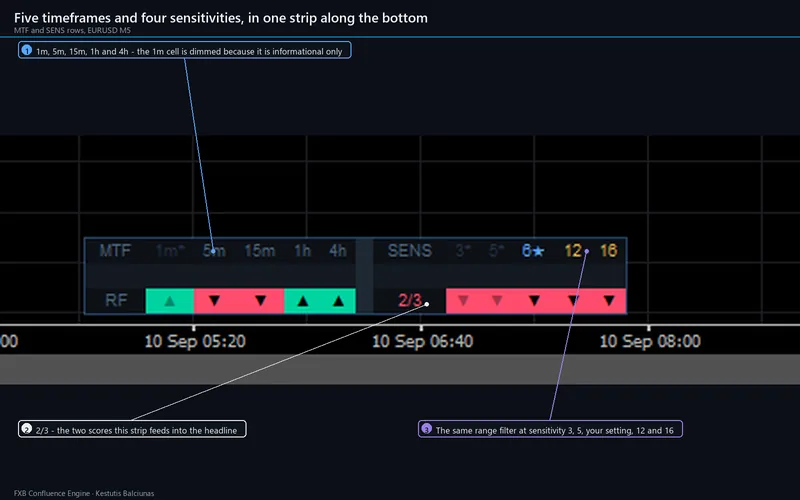Select the MTF row label

coord(115,251)
